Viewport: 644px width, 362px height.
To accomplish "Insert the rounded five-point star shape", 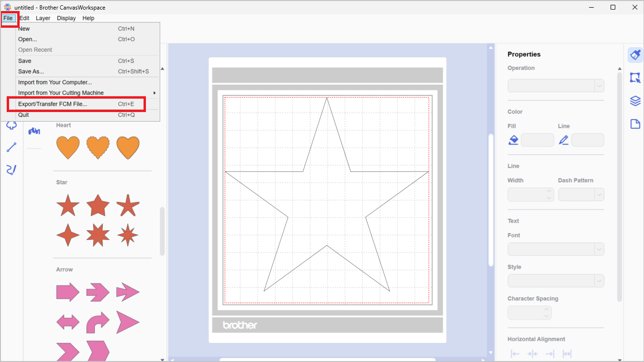I will (128, 205).
